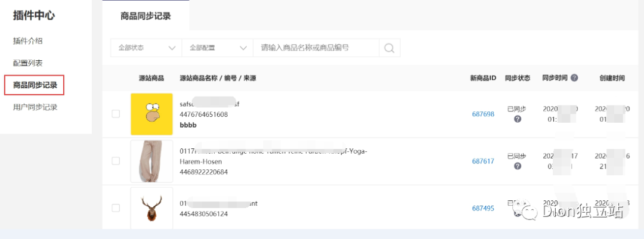Open new product ID 687495 link

click(x=483, y=209)
